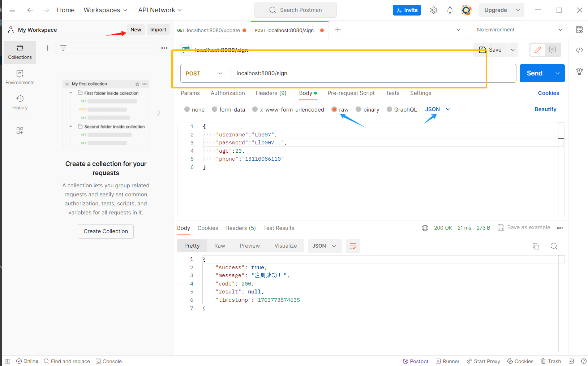
Task: Open code snippet panel icon
Action: coord(579,50)
